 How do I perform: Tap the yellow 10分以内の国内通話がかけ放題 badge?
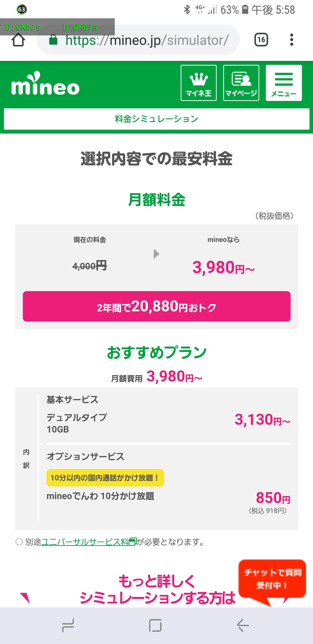[x=105, y=478]
